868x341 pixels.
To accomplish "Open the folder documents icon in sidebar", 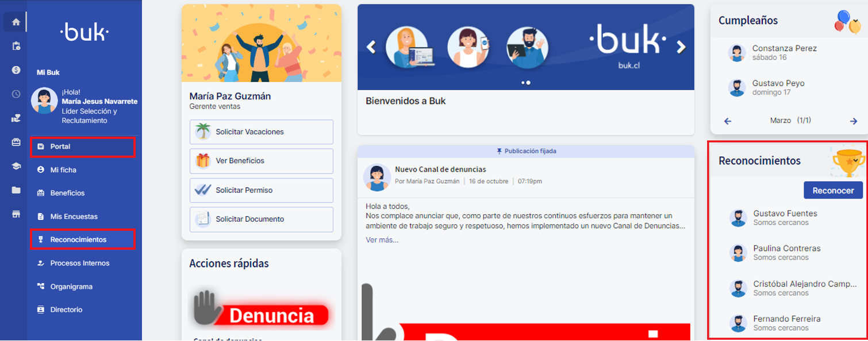I will 16,190.
